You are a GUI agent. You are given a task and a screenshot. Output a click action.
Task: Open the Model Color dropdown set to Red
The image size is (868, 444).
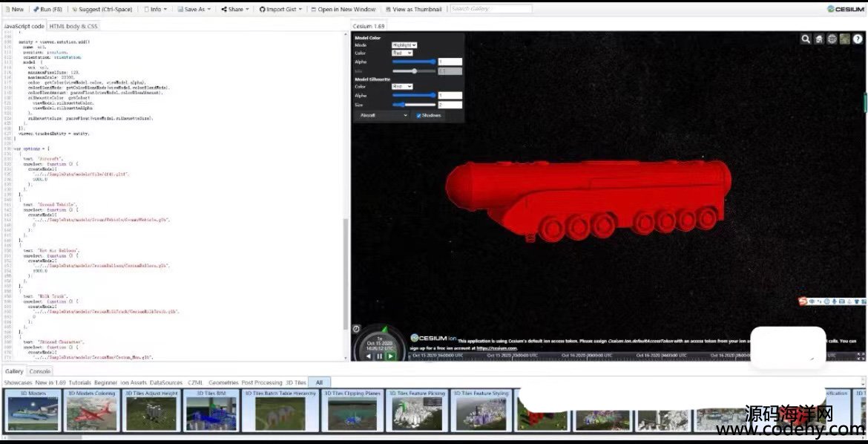(x=402, y=53)
